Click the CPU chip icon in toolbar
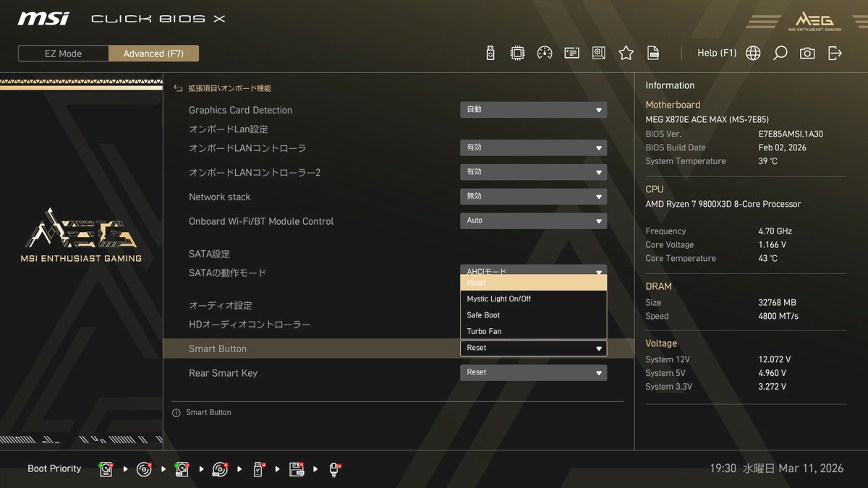The height and width of the screenshot is (488, 868). (517, 53)
